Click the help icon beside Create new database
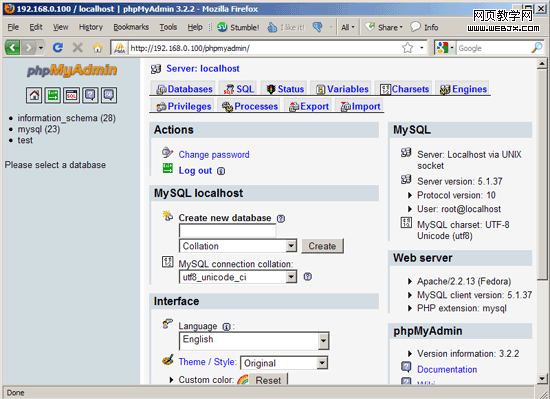550x399 pixels. click(281, 218)
